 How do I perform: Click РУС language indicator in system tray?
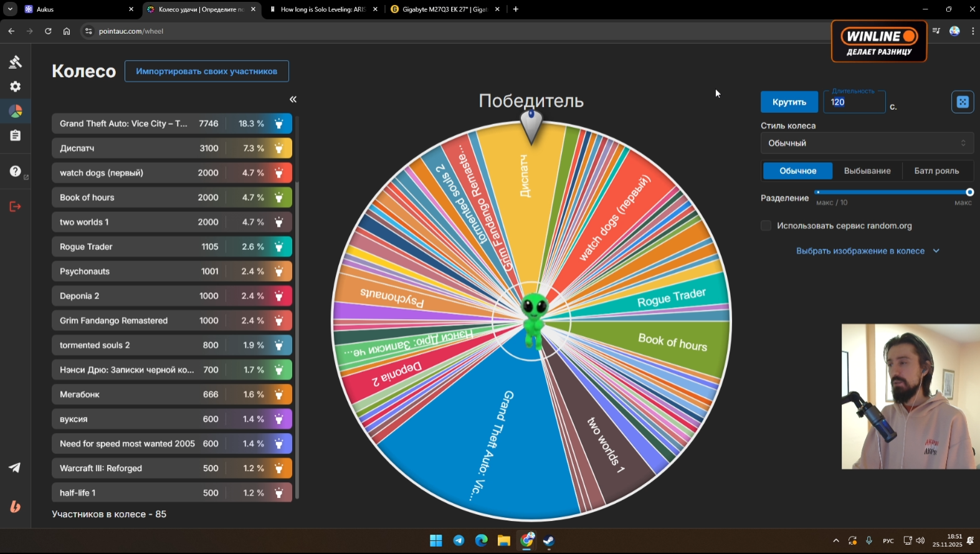point(888,541)
